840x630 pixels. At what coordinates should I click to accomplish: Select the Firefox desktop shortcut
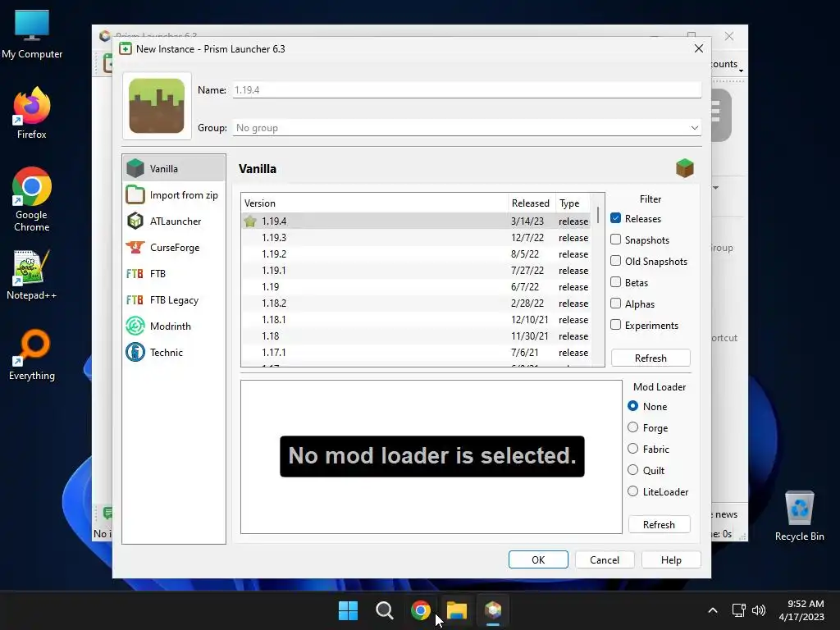click(x=32, y=113)
